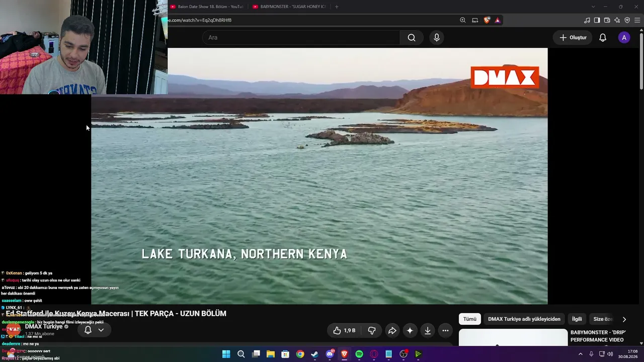Open File Explorer from the taskbar
This screenshot has width=644, height=362.
pyautogui.click(x=270, y=354)
